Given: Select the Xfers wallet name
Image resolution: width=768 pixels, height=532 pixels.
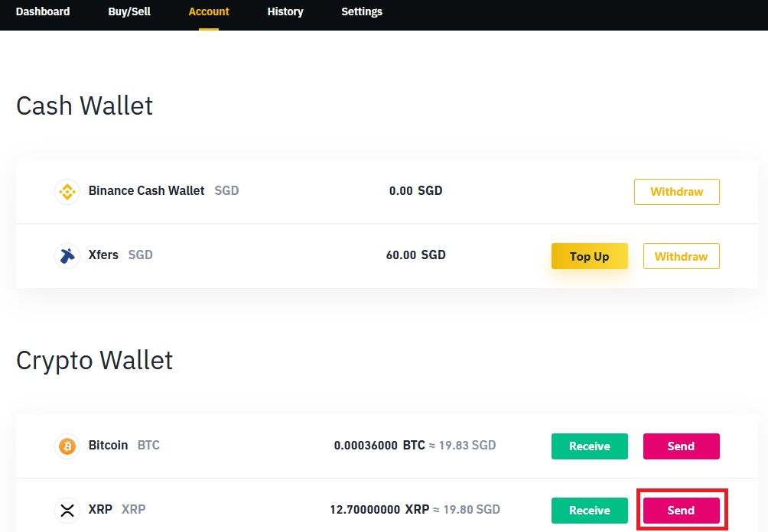Looking at the screenshot, I should tap(103, 255).
